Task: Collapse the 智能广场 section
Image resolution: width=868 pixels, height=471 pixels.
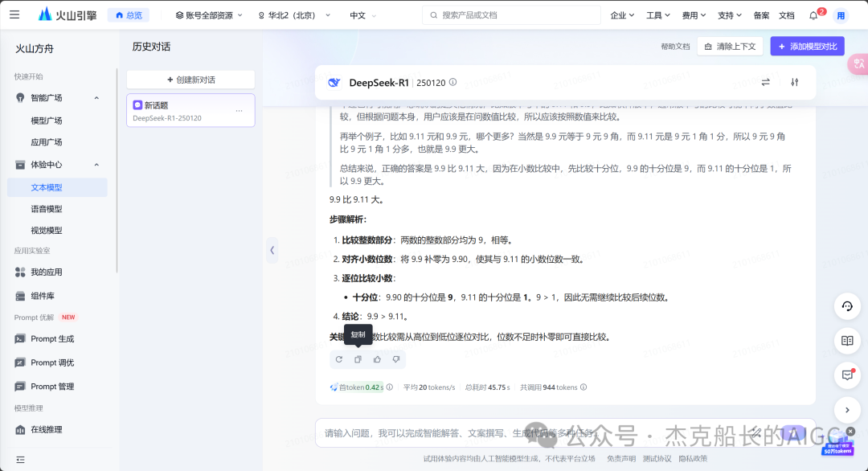Action: (x=96, y=98)
